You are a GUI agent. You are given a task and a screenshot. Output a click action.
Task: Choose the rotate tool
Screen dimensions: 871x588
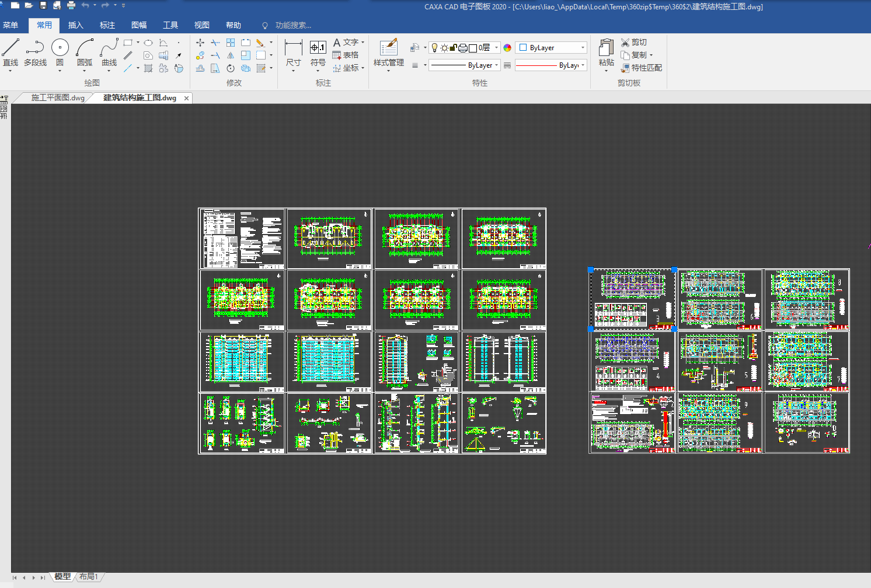coord(231,68)
